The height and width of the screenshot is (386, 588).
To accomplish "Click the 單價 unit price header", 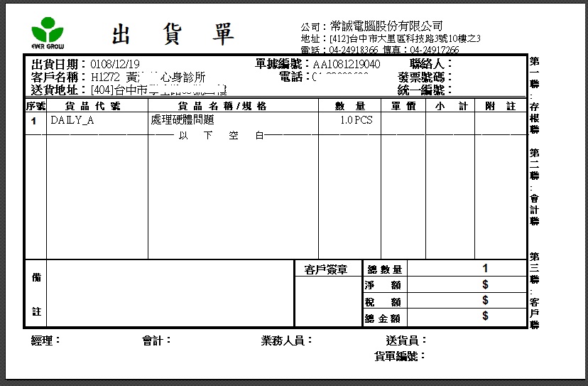I will pyautogui.click(x=403, y=106).
